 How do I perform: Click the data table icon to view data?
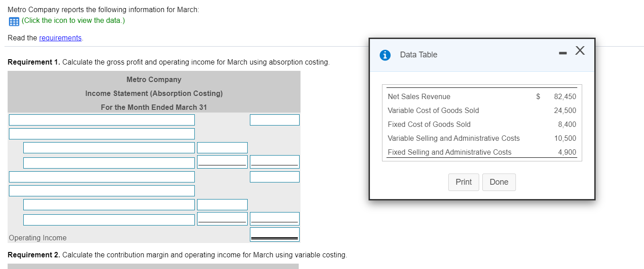[x=13, y=21]
